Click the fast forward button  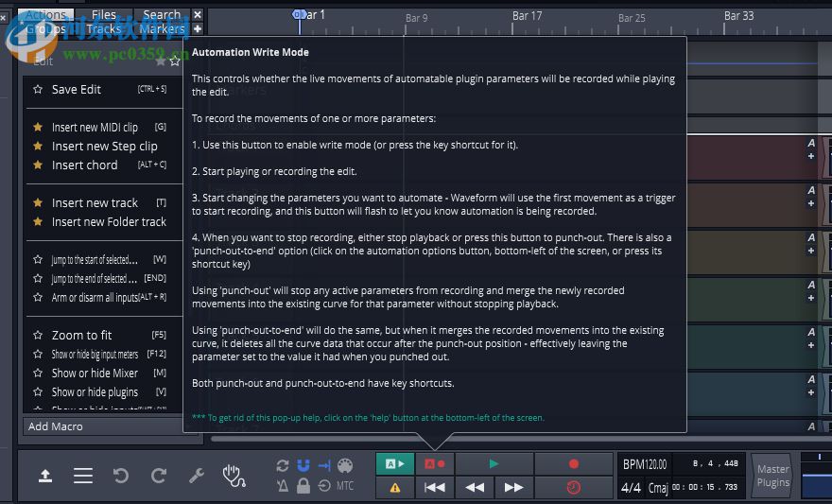coord(513,488)
